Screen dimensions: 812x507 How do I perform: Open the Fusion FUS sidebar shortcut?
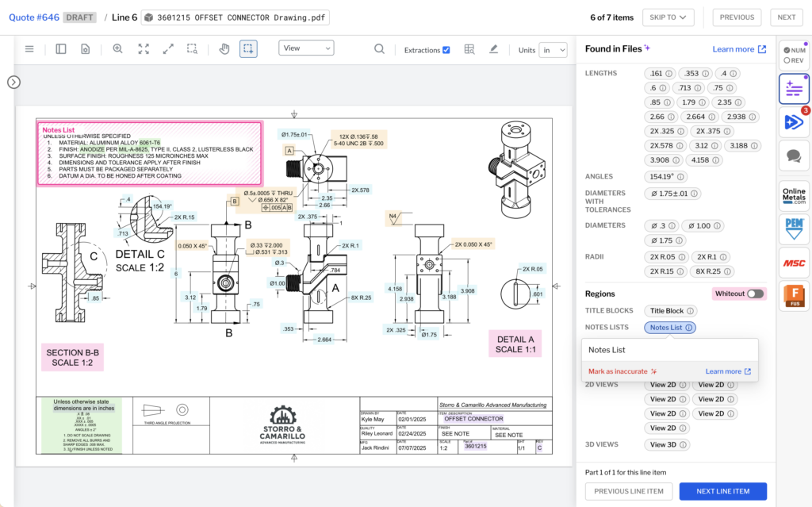click(794, 296)
